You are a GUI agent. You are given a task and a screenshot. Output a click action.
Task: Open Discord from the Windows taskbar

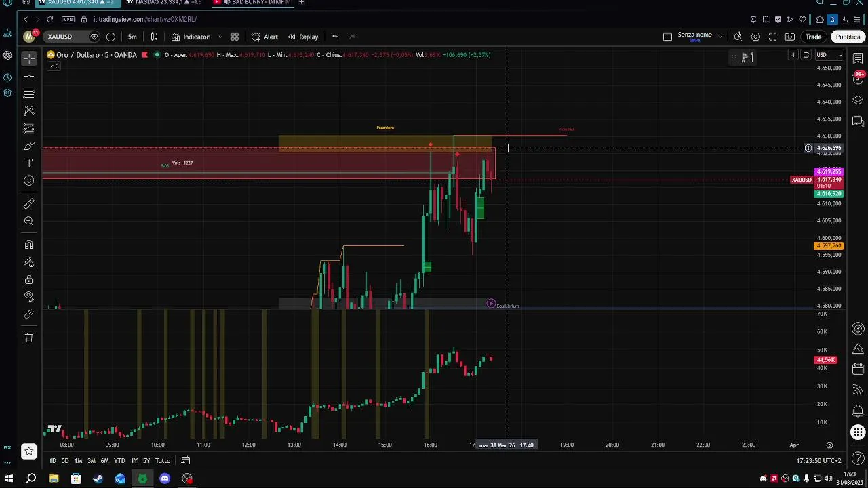[x=165, y=479]
